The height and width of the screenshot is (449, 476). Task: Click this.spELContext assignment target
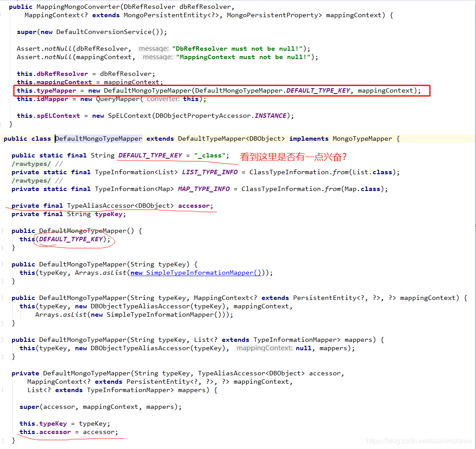(48, 116)
